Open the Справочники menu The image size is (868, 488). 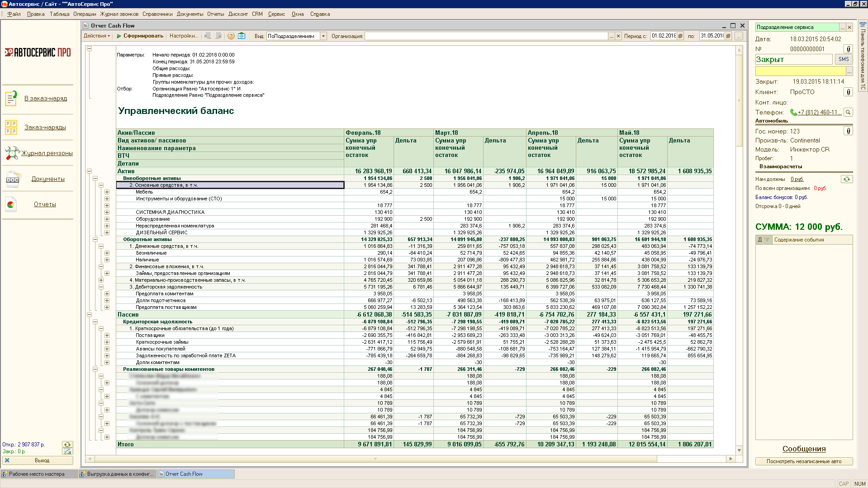tap(157, 14)
